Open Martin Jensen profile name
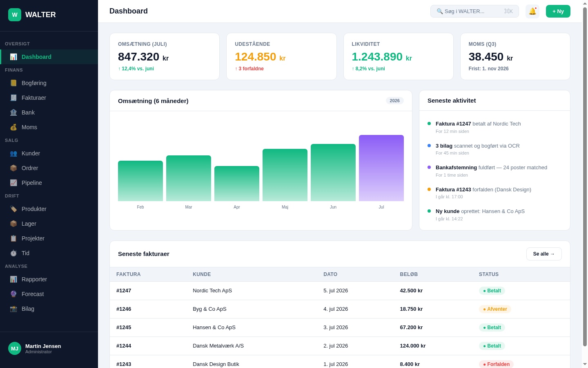 pyautogui.click(x=43, y=346)
